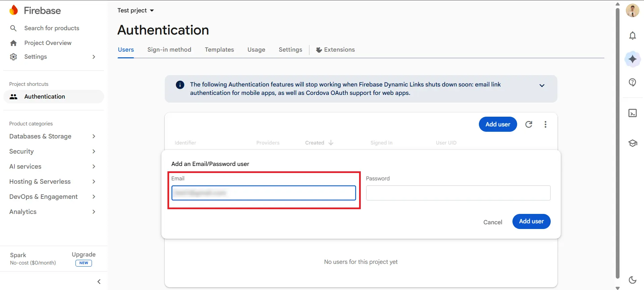
Task: Click the page vertical scrollbar
Action: pyautogui.click(x=617, y=143)
